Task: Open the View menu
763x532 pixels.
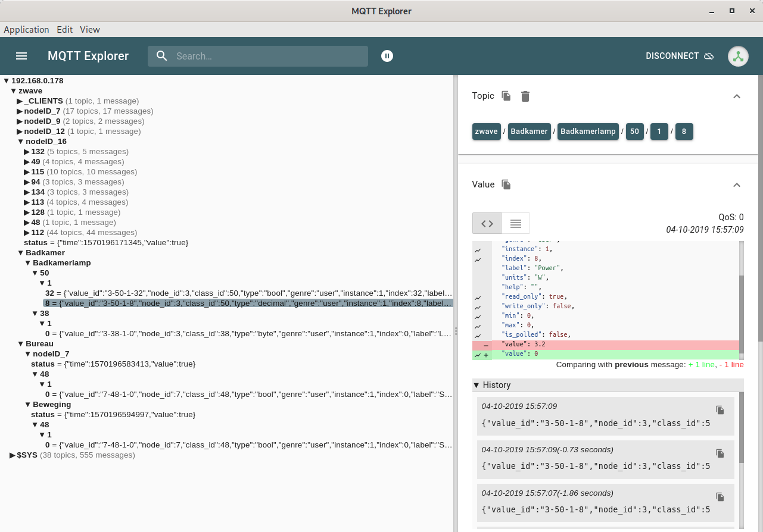Action: [x=90, y=29]
